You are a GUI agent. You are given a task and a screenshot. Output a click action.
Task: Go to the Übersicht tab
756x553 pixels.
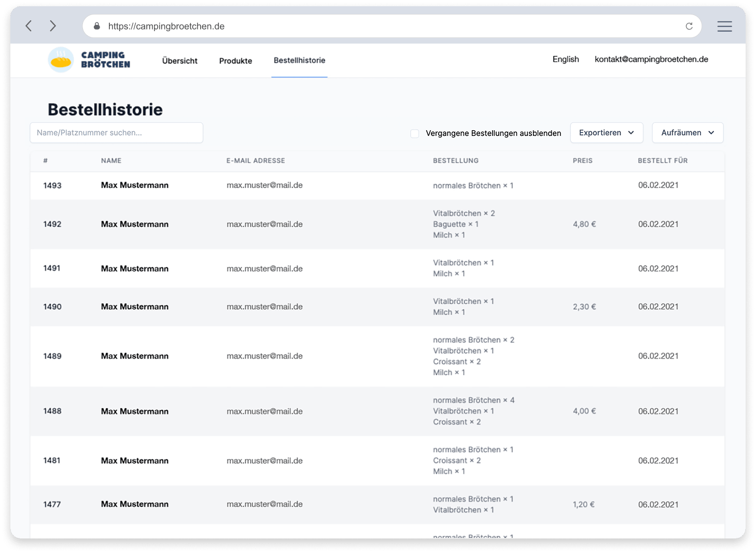coord(179,61)
